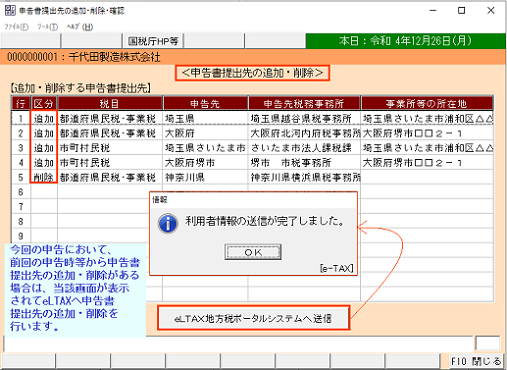
Task: Click 神奈川県横浜県税事務所 cell
Action: (304, 177)
